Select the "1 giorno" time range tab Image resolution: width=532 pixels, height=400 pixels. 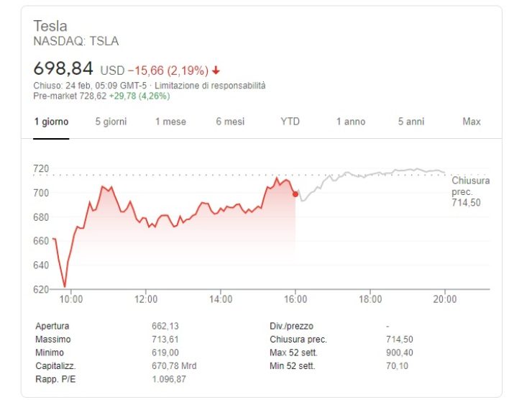[x=52, y=122]
